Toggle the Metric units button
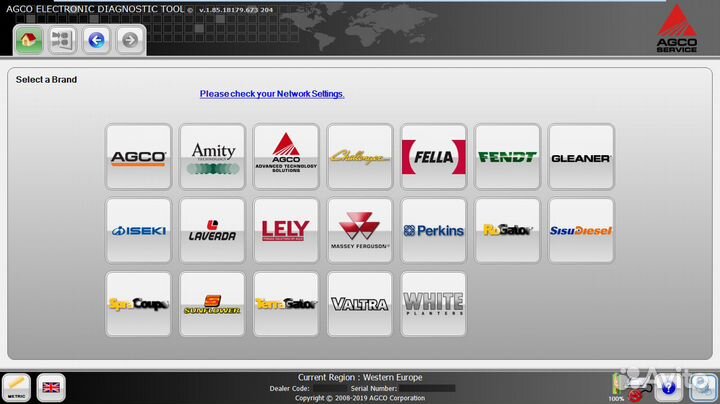The height and width of the screenshot is (404, 720). 17,387
